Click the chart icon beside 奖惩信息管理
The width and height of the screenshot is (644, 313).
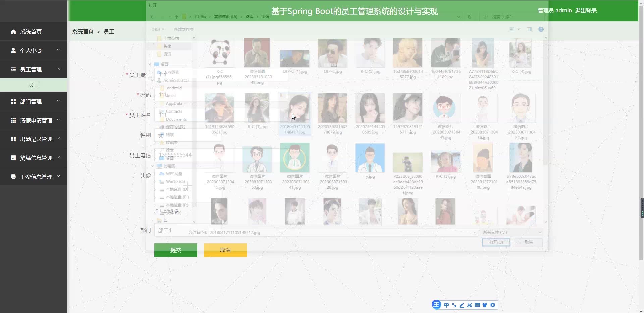[x=13, y=158]
